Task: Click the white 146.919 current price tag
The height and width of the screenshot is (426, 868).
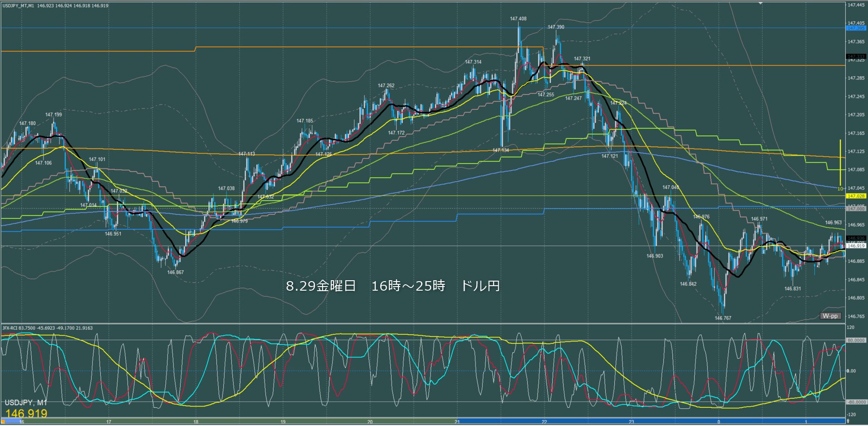Action: point(856,246)
